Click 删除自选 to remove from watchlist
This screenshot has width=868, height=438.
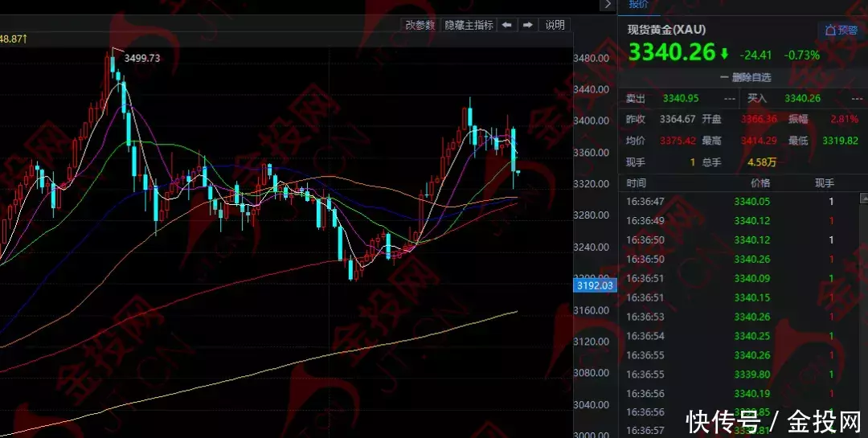click(x=745, y=78)
